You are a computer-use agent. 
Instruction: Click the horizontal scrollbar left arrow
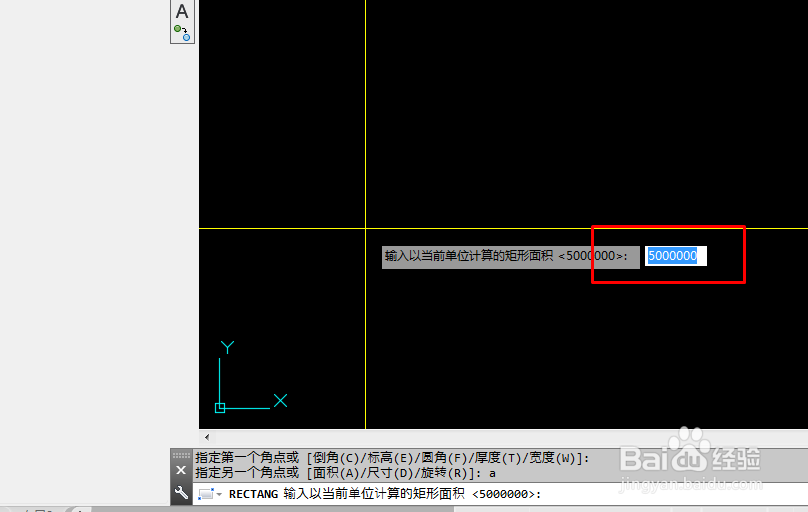[x=207, y=437]
